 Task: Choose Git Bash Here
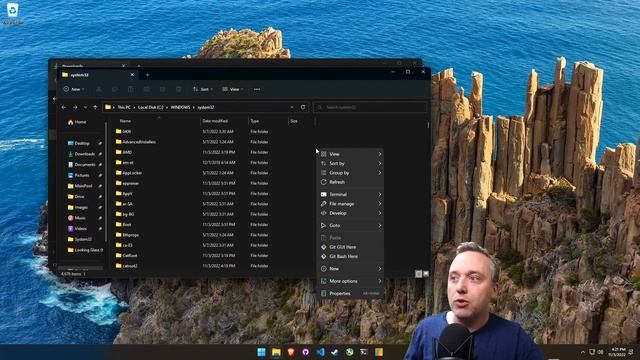pyautogui.click(x=351, y=256)
